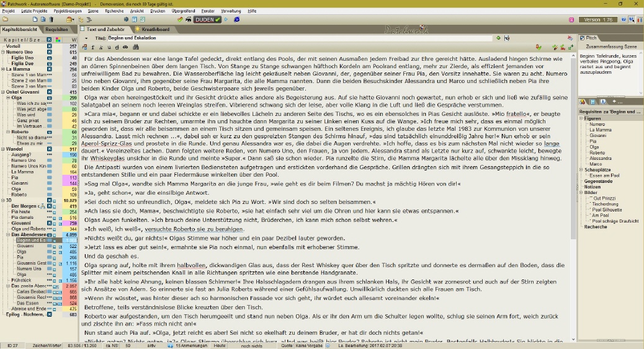Image resolution: width=644 pixels, height=349 pixels.
Task: Click the red crossed arrows icon above editor
Action: pos(570,38)
